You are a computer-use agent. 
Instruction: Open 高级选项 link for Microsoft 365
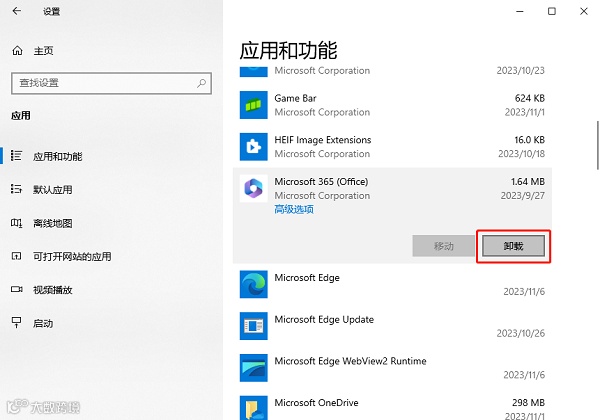pos(294,209)
